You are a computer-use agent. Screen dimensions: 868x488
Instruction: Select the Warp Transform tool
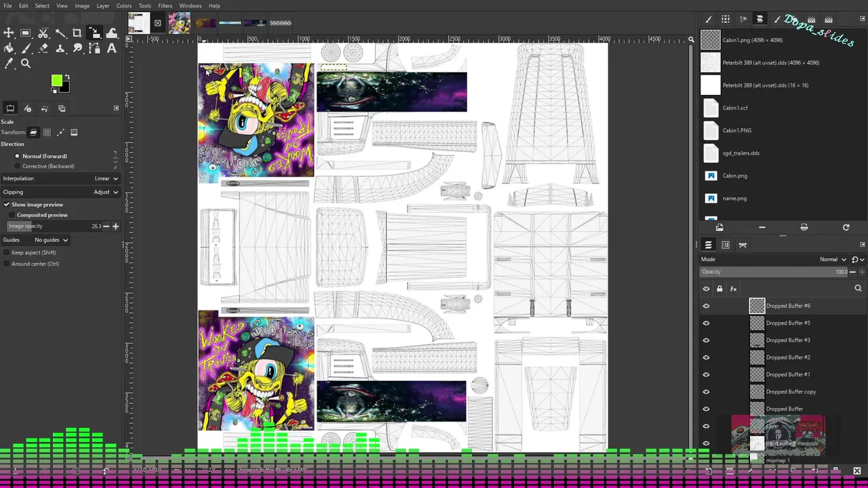point(112,33)
